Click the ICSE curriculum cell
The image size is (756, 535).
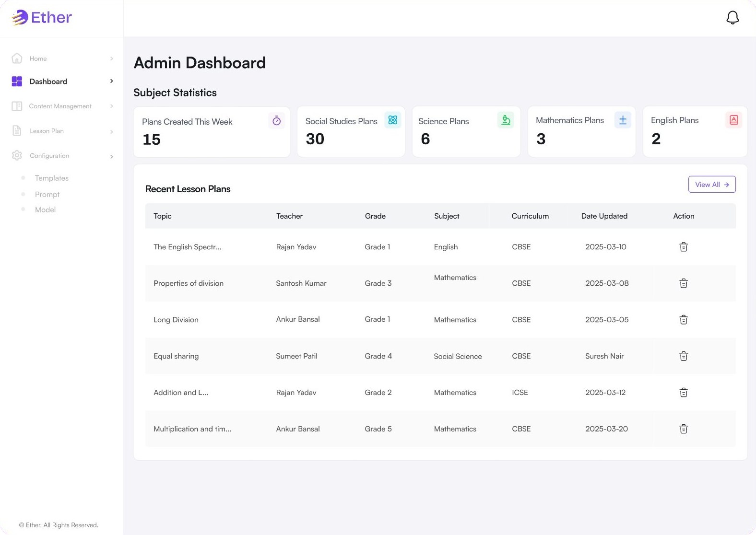tap(520, 393)
